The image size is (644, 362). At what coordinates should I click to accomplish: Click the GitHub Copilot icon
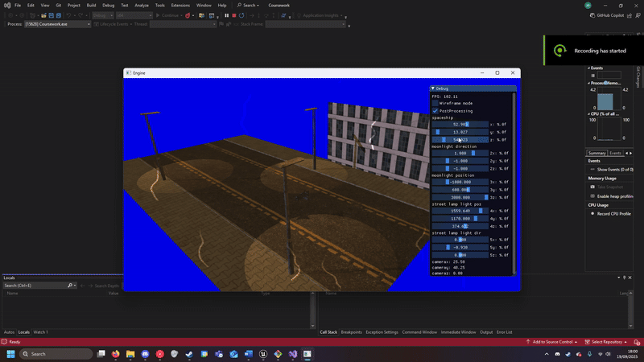click(591, 15)
